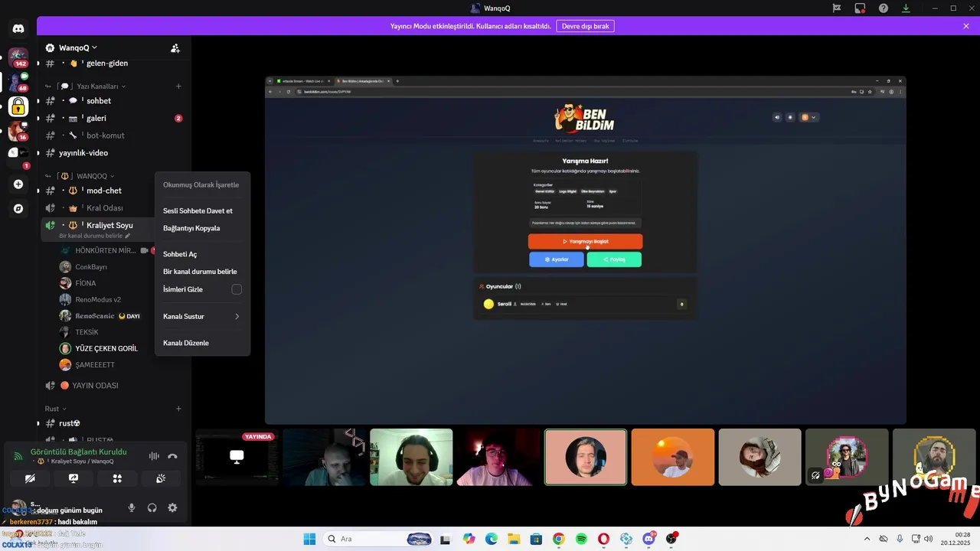Choose Sesli Sohbete Davet et
This screenshot has width=980, height=551.
(202, 210)
